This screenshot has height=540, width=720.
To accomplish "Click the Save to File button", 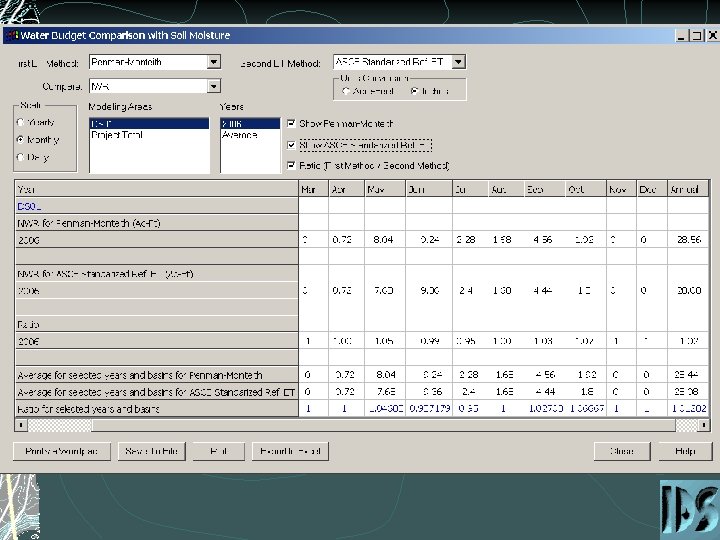I will (x=152, y=451).
